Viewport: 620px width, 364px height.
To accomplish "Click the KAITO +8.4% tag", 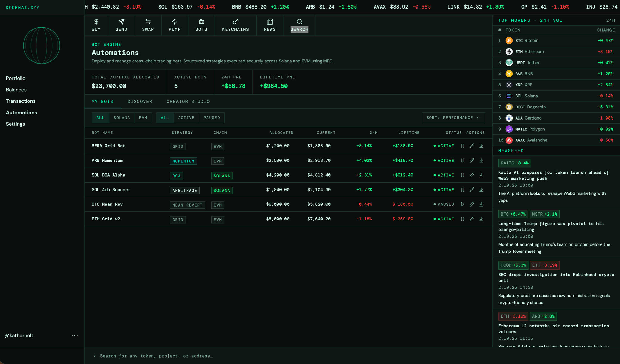I will pyautogui.click(x=514, y=163).
